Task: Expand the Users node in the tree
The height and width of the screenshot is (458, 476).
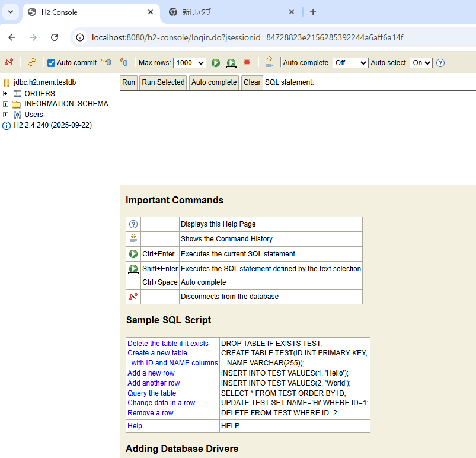Action: (6, 114)
